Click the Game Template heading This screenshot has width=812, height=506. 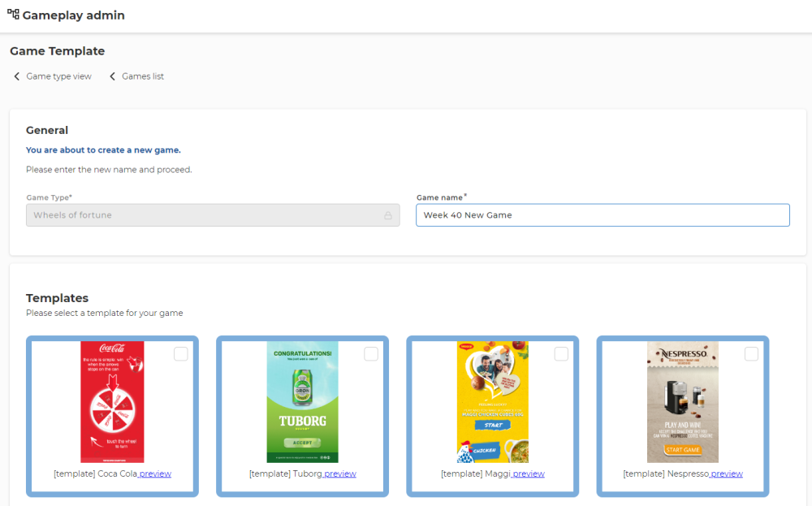58,50
